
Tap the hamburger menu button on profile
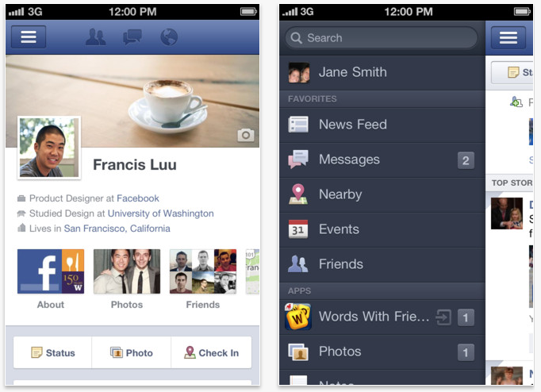29,37
